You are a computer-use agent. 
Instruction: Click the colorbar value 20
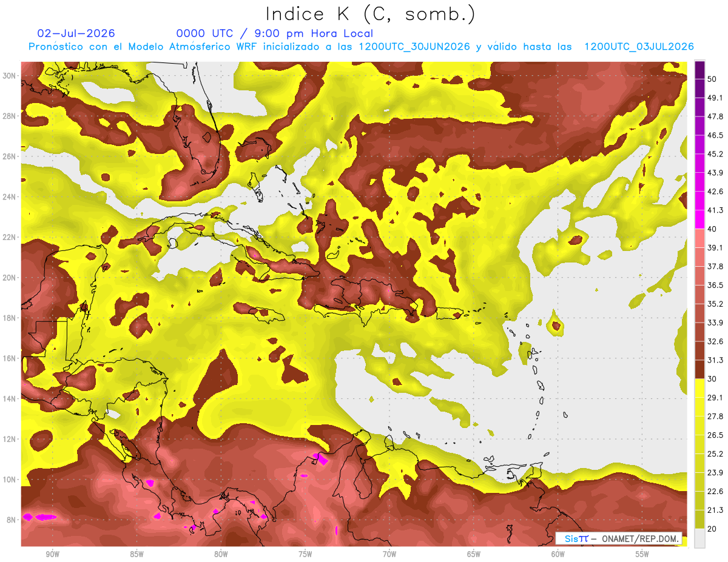pos(712,529)
